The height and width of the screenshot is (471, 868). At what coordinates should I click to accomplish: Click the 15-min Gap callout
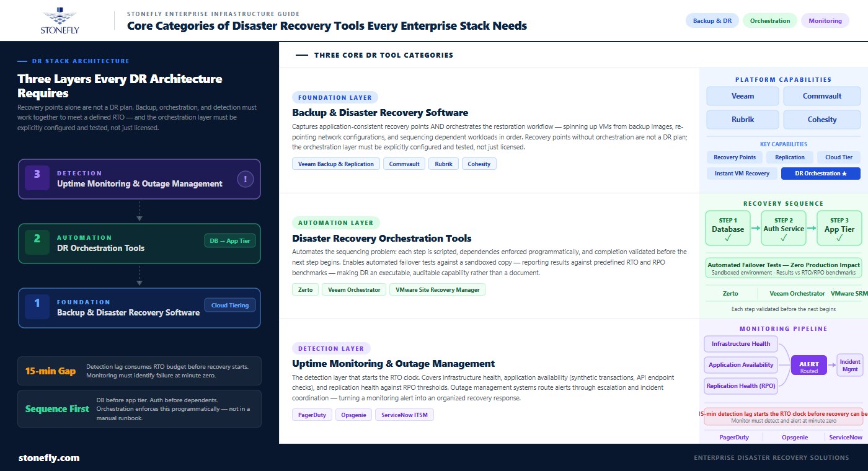click(139, 371)
